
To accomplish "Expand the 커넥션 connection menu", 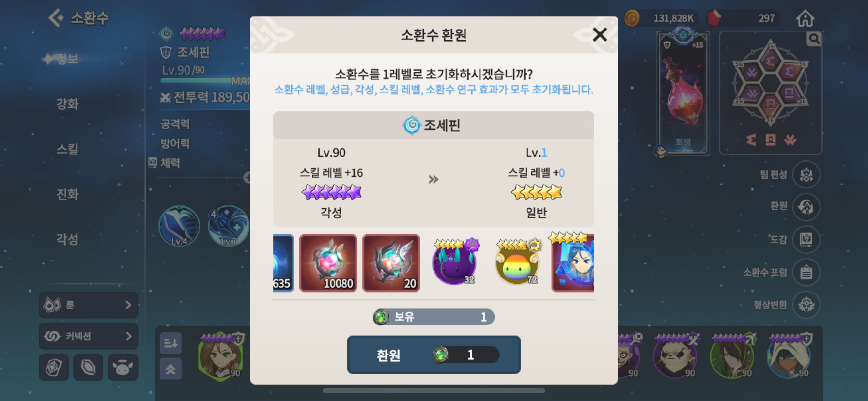I will [88, 336].
